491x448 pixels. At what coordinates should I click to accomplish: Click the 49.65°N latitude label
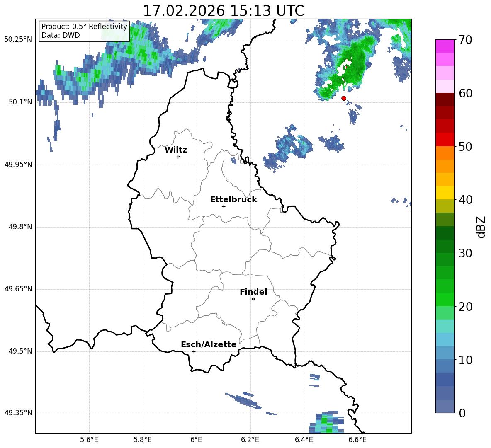[18, 289]
